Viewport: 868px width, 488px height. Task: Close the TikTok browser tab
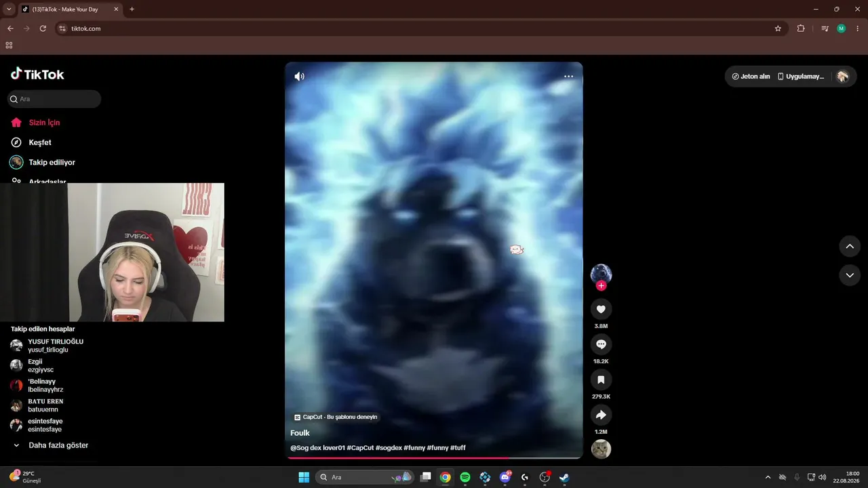point(116,9)
